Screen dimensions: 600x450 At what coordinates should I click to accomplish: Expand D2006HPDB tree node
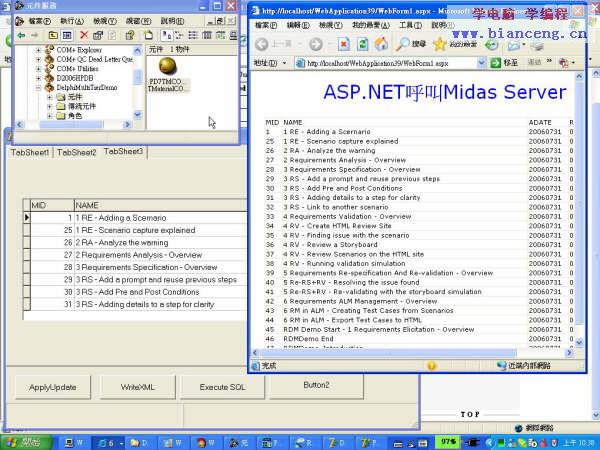click(x=38, y=78)
